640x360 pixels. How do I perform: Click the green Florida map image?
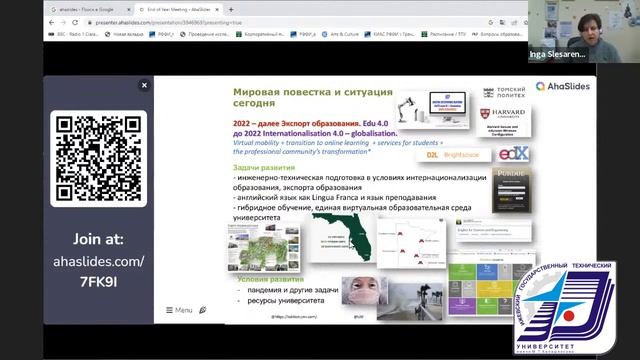[x=342, y=238]
